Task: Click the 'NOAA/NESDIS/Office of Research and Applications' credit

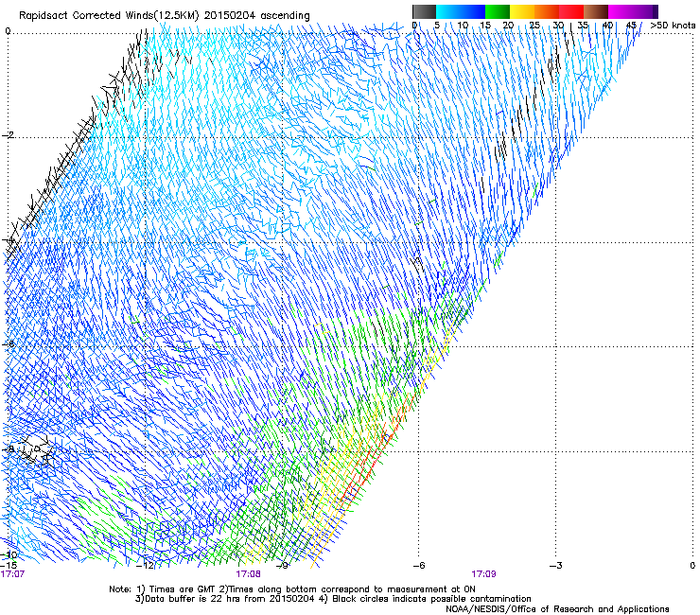Action: pyautogui.click(x=557, y=609)
